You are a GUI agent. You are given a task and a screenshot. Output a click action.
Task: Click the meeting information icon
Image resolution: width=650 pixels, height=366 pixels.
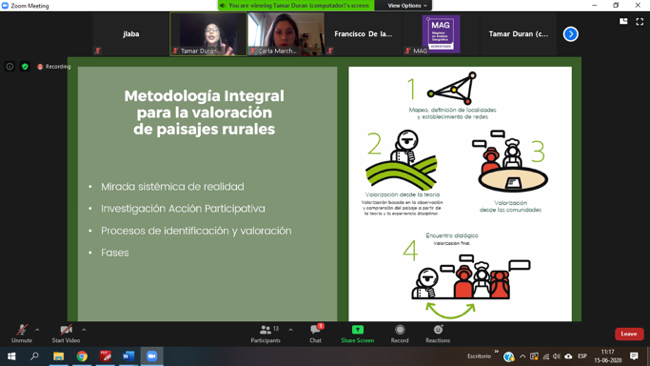pos(10,66)
